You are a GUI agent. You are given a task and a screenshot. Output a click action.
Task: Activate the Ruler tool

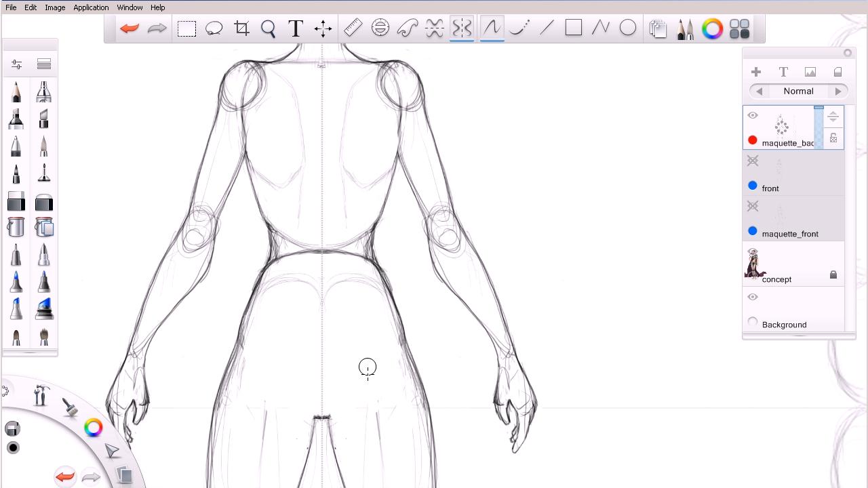click(353, 28)
